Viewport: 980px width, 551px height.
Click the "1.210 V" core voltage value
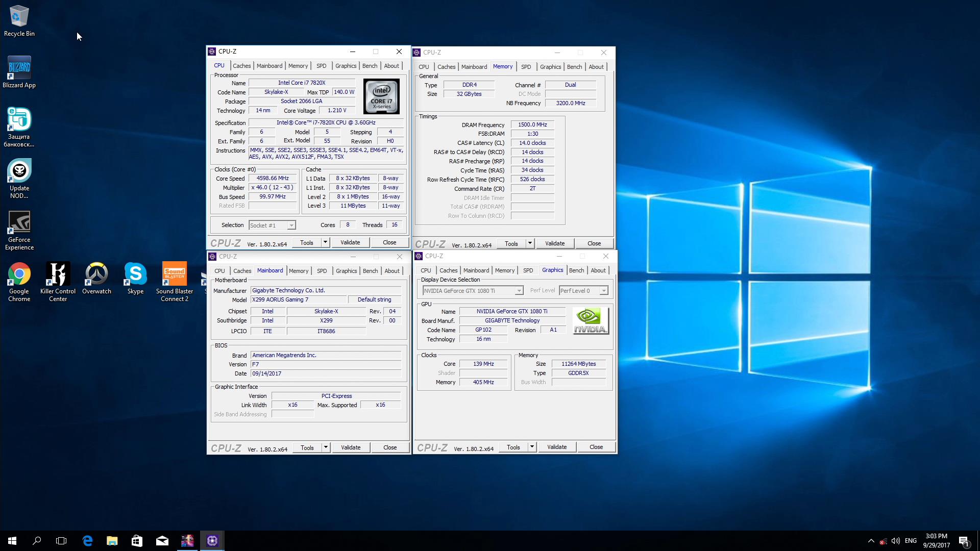(x=337, y=111)
